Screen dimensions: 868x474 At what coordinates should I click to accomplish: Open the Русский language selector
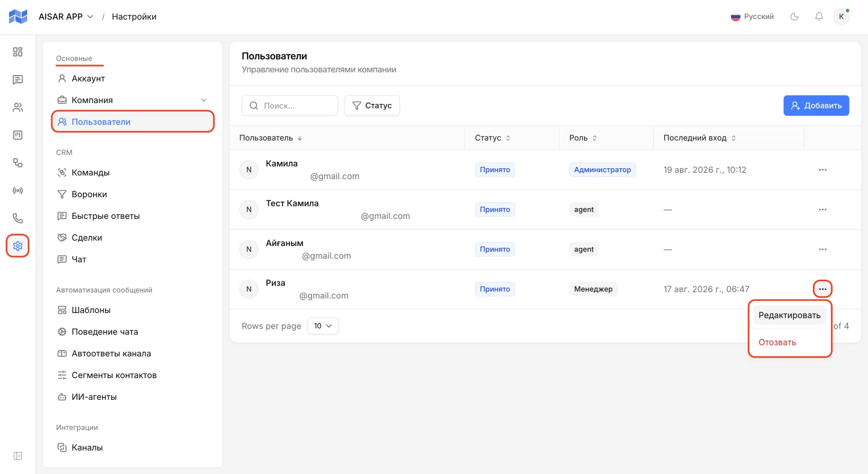(x=752, y=17)
